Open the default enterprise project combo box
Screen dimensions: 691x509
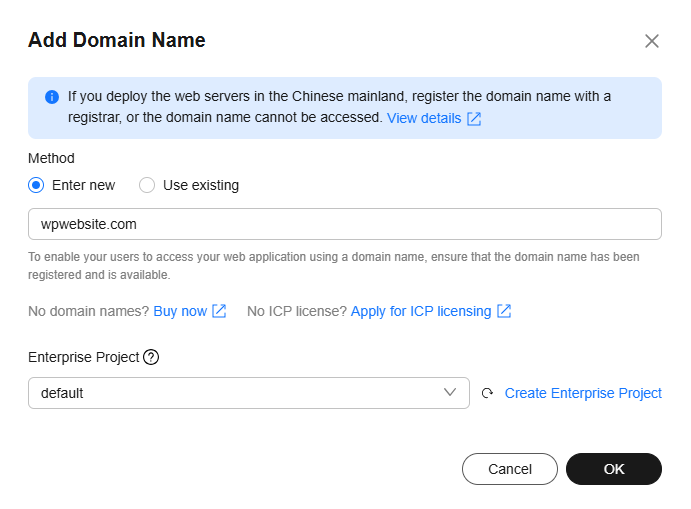(x=249, y=393)
